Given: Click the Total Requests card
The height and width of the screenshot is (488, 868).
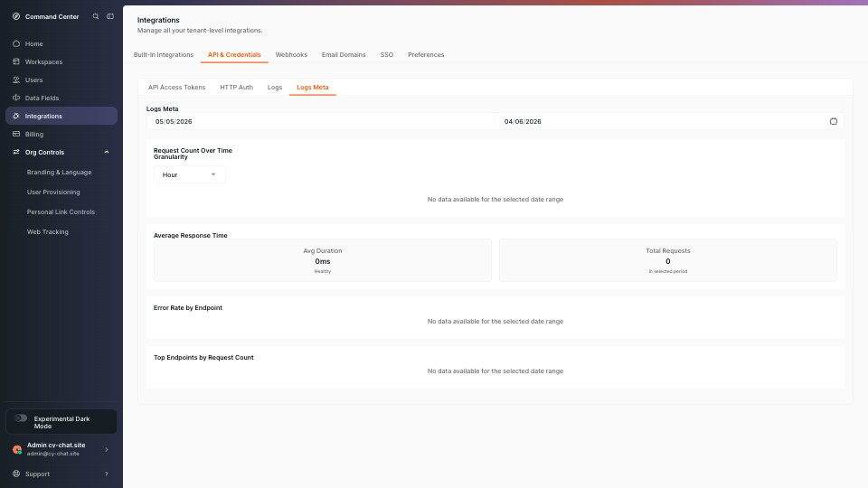Looking at the screenshot, I should 667,260.
